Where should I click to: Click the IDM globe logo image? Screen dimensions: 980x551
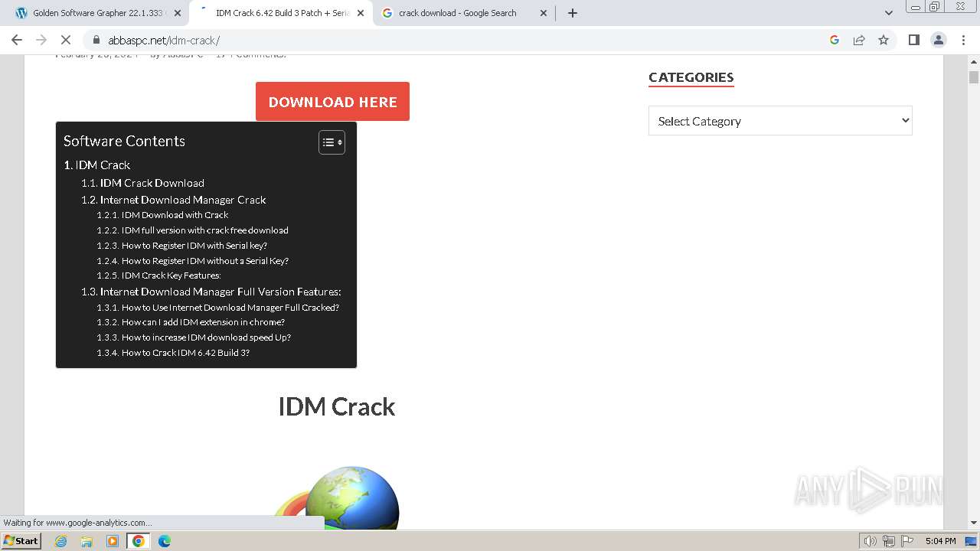coord(337,497)
